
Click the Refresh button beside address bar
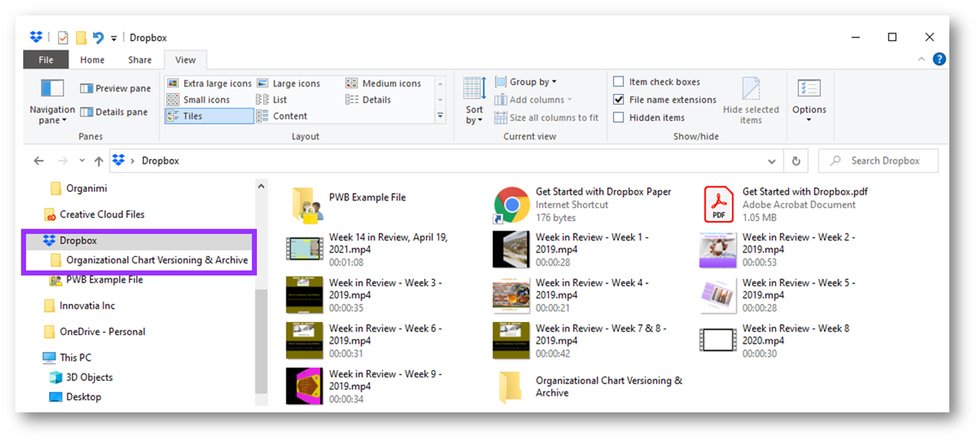coord(795,161)
